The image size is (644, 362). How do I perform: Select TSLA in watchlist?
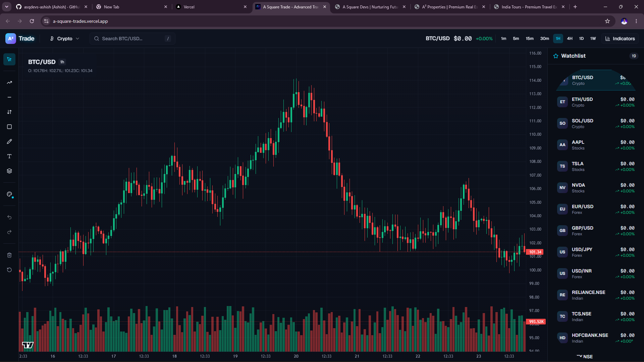596,166
